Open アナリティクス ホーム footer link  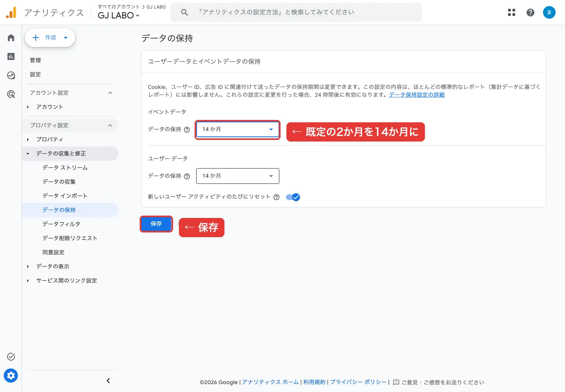pyautogui.click(x=270, y=382)
